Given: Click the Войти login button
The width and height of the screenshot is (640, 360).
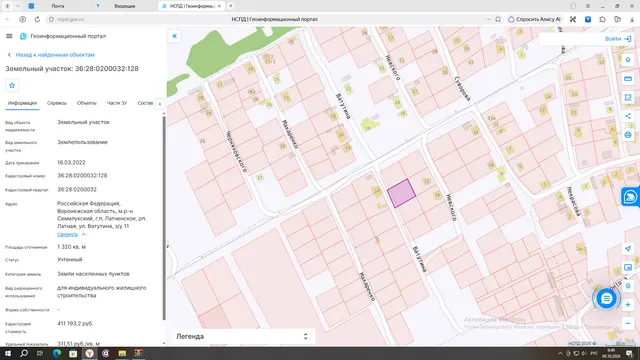Looking at the screenshot, I should pos(618,39).
